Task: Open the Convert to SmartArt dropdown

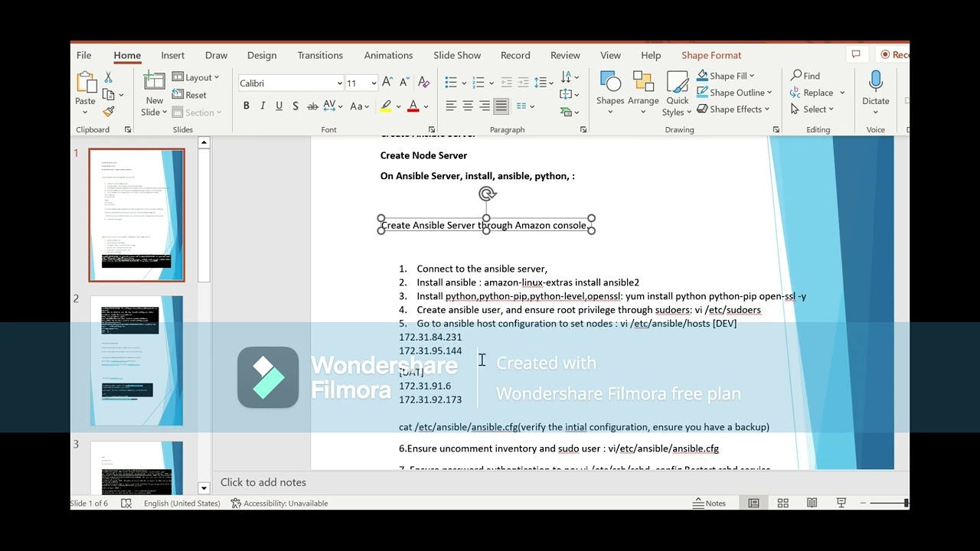Action: tap(570, 112)
